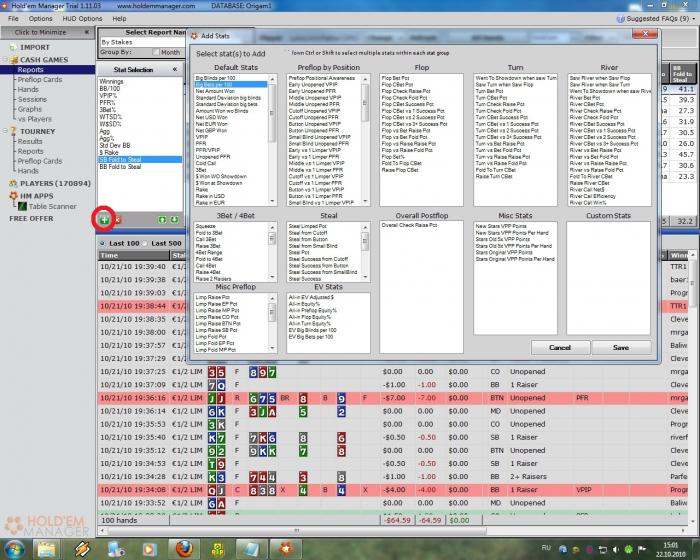Click the Default Stats list scrollbar
This screenshot has width=700, height=560.
point(272,140)
